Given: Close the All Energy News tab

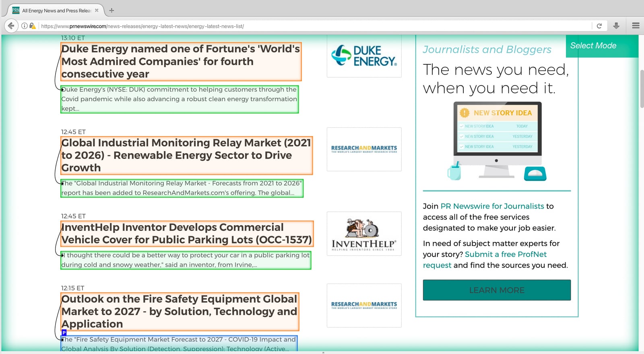Looking at the screenshot, I should point(97,10).
